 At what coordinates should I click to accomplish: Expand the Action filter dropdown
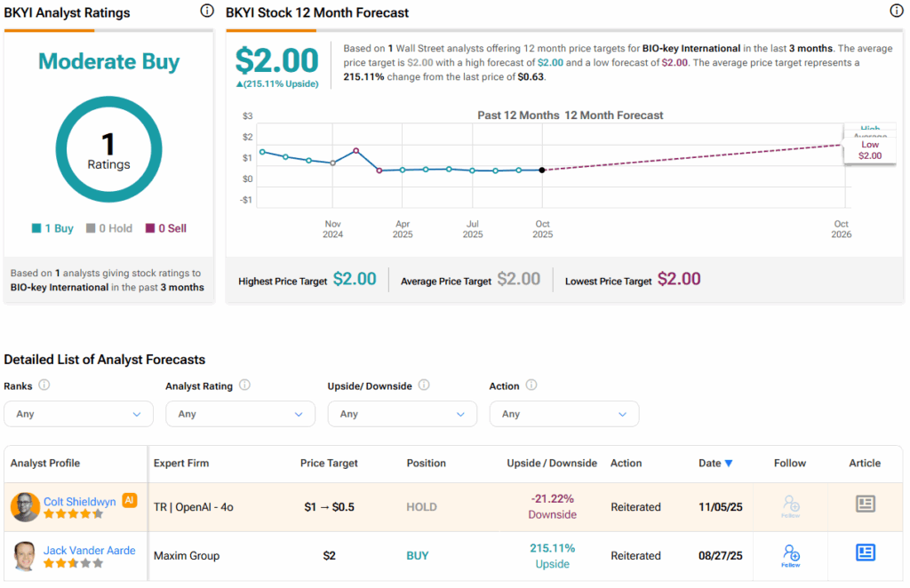click(x=563, y=414)
